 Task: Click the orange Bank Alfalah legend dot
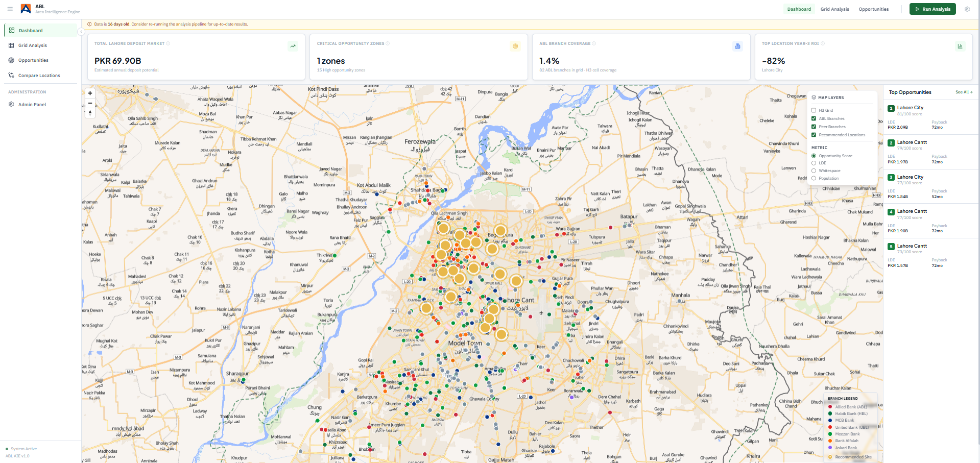pos(830,441)
